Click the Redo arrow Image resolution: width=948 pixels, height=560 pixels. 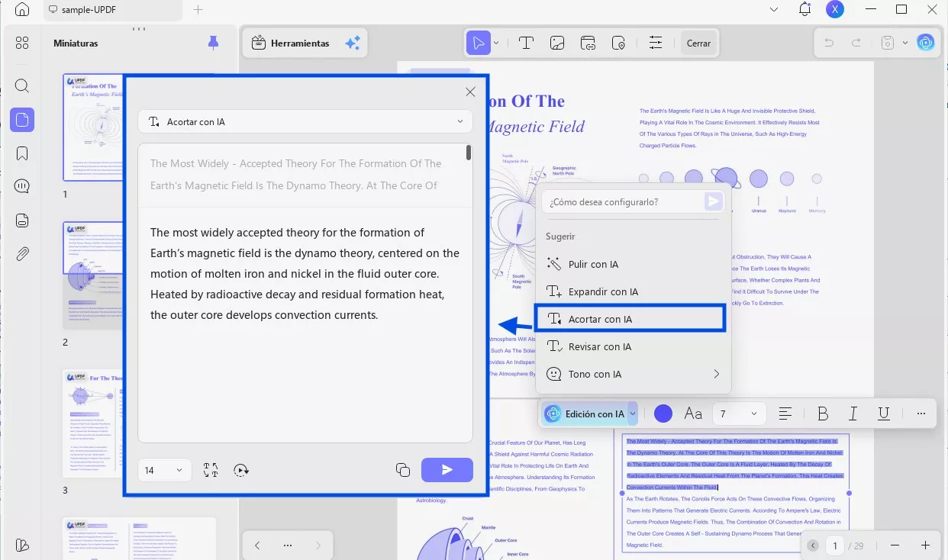pyautogui.click(x=856, y=43)
